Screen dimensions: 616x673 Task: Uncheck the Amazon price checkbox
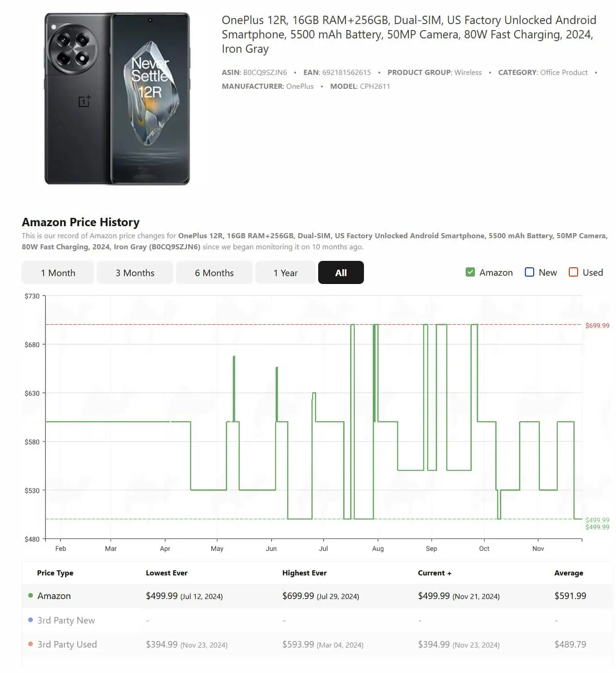coord(470,272)
